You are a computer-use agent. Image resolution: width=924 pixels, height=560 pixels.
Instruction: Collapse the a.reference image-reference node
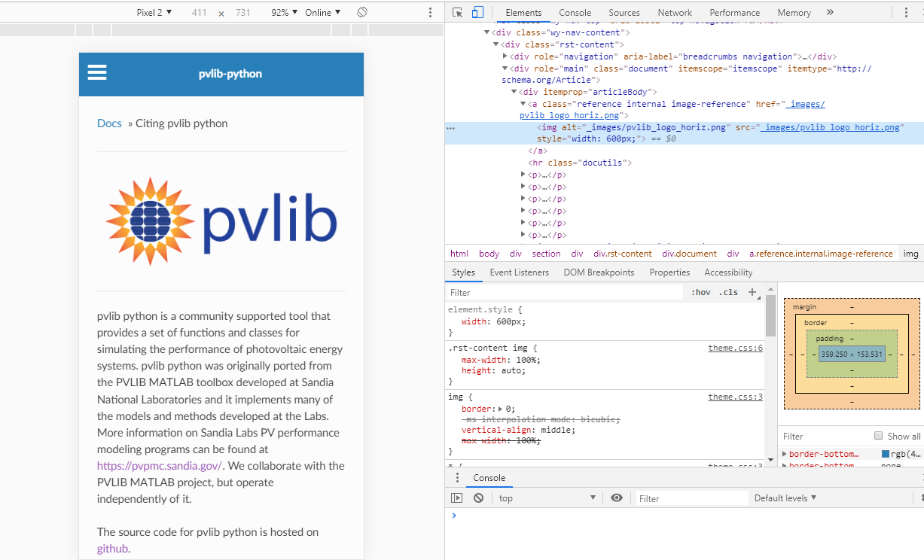(x=523, y=104)
